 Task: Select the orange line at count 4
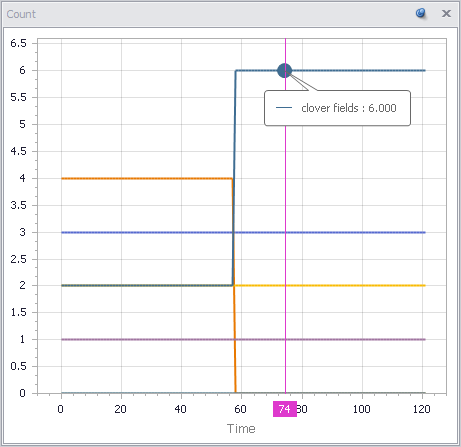point(147,179)
